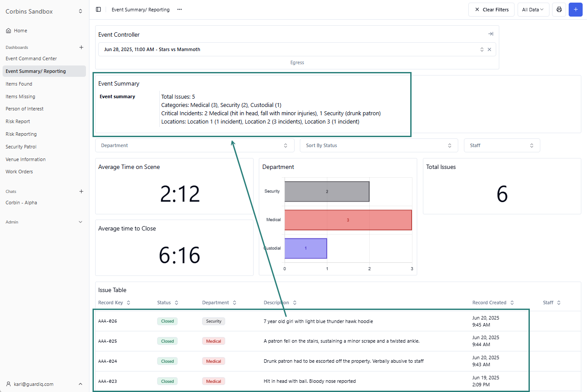The image size is (587, 392).
Task: Go to Security Patrol dashboard
Action: (21, 147)
